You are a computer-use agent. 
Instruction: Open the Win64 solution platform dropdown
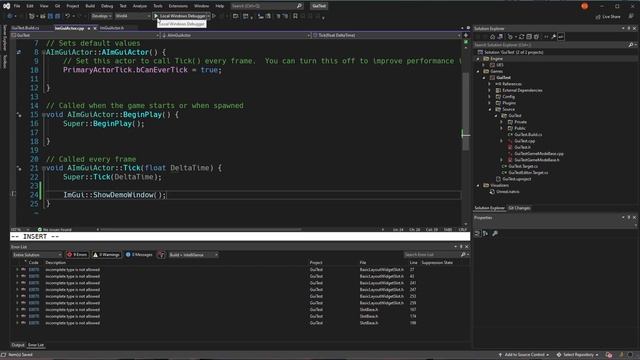(x=133, y=16)
